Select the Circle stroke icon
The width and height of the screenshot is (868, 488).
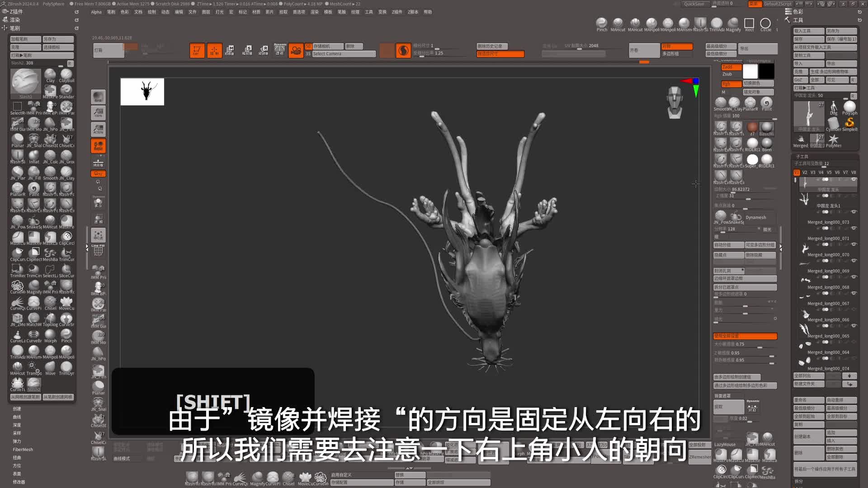pyautogui.click(x=765, y=23)
